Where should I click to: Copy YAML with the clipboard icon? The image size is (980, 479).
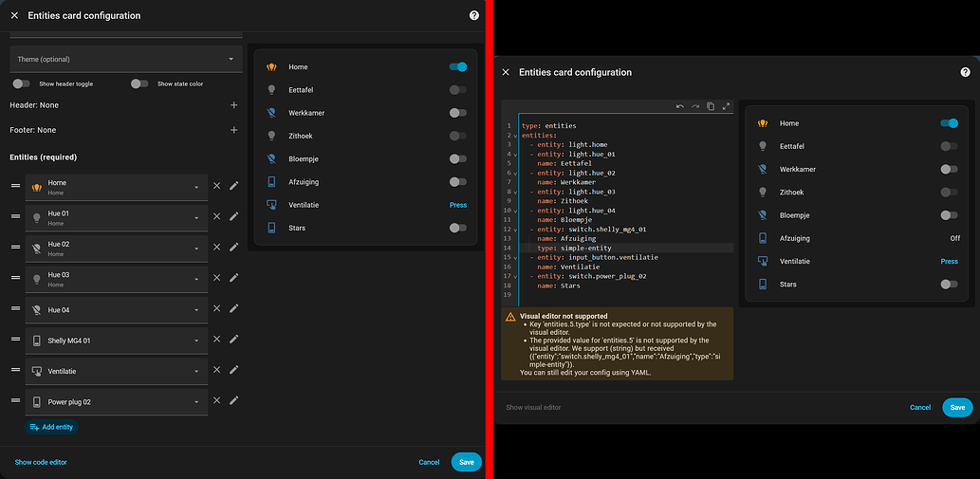(711, 107)
